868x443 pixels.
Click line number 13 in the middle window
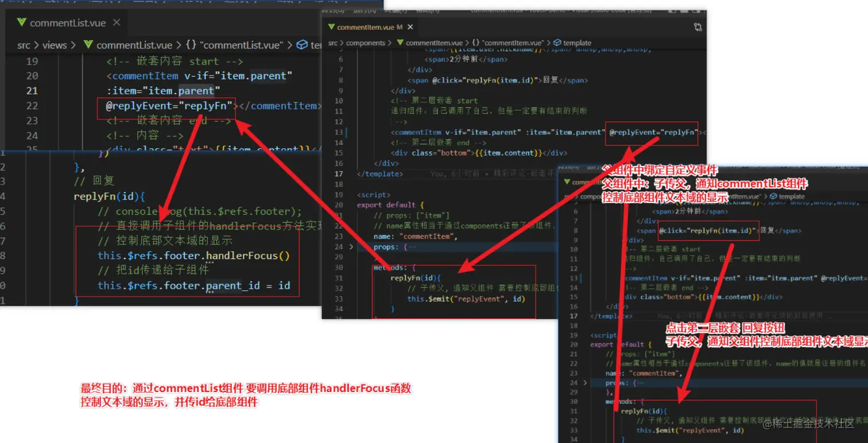[x=339, y=132]
